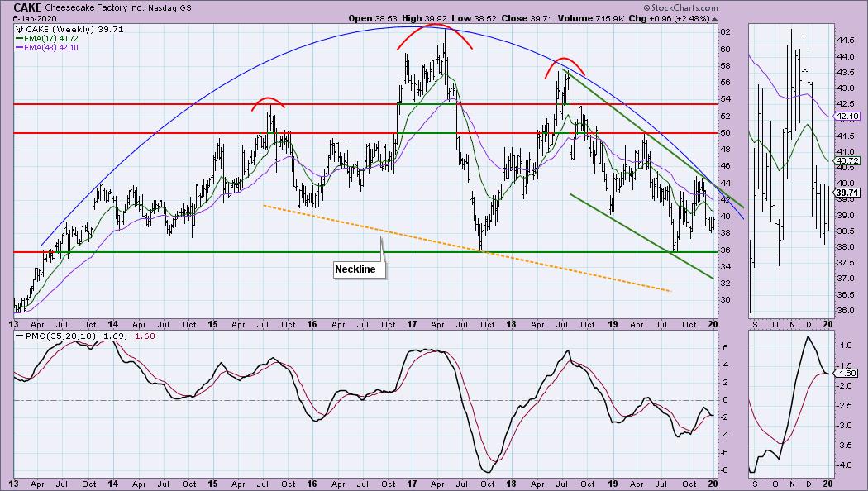This screenshot has height=491, width=868.
Task: Select the Open 38.53 value
Action: click(371, 18)
